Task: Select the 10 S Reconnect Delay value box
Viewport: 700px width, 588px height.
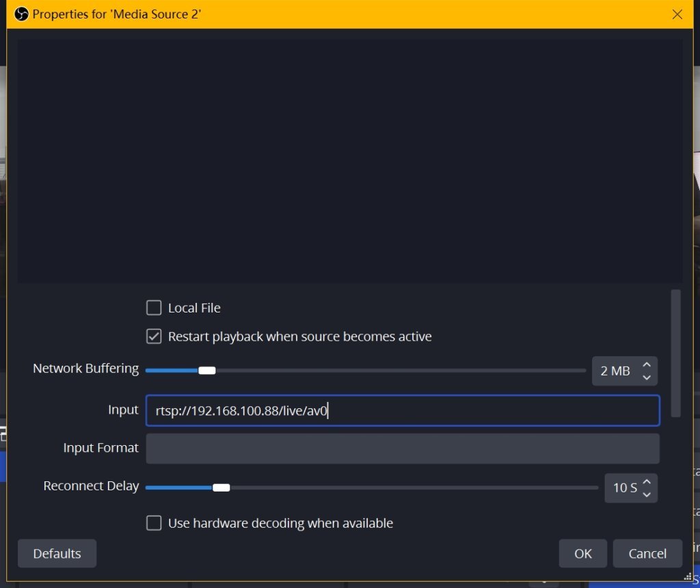Action: [x=624, y=488]
